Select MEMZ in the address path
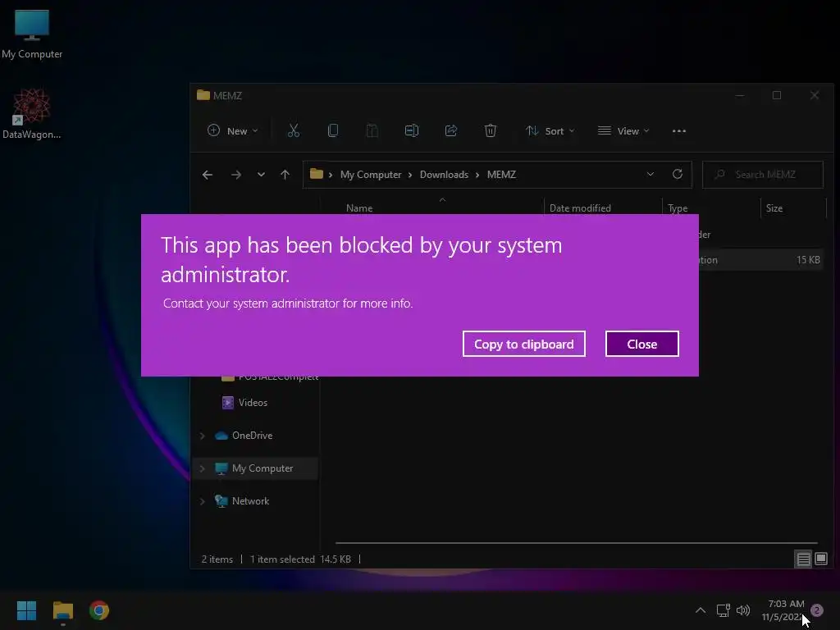840x630 pixels. [x=501, y=175]
